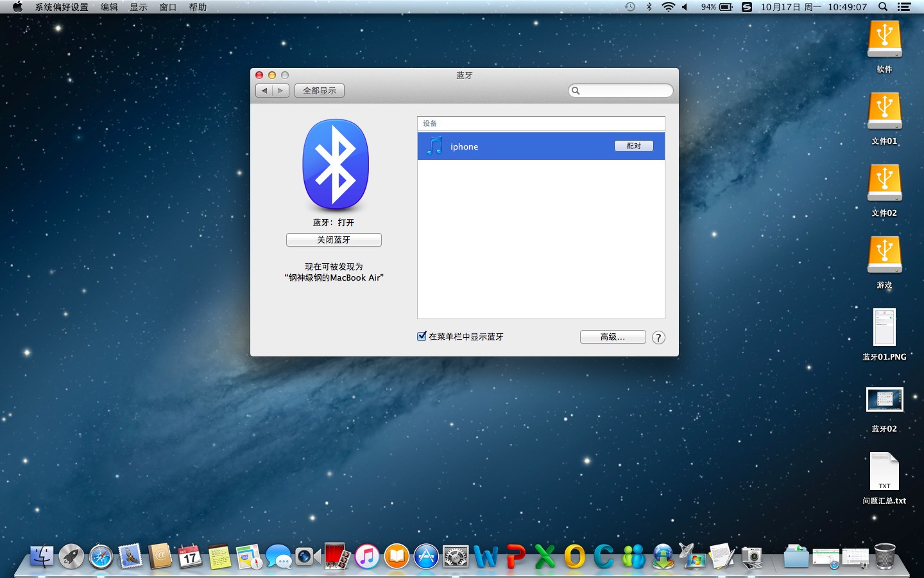924x578 pixels.
Task: Open the yellow Notes icon in Dock
Action: pos(219,556)
